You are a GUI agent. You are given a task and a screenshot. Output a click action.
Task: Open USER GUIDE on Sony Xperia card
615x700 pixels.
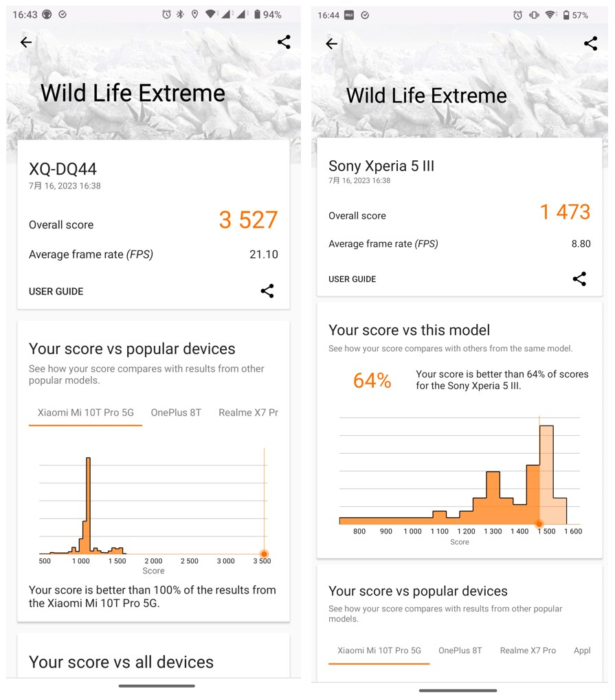(353, 279)
